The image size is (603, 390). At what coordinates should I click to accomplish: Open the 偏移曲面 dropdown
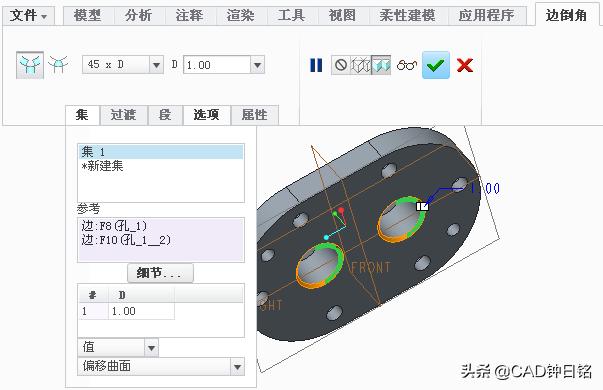(161, 367)
